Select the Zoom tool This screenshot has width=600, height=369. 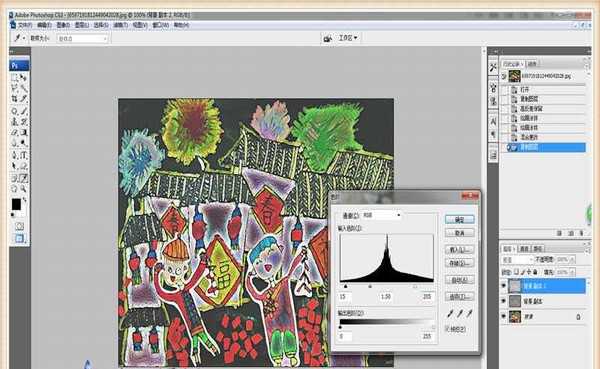click(23, 189)
